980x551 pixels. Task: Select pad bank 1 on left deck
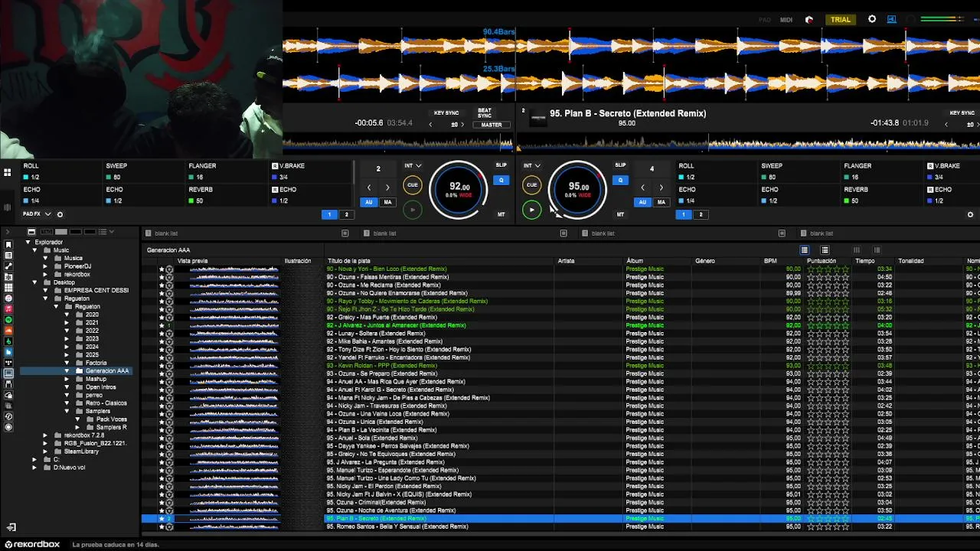pos(330,215)
